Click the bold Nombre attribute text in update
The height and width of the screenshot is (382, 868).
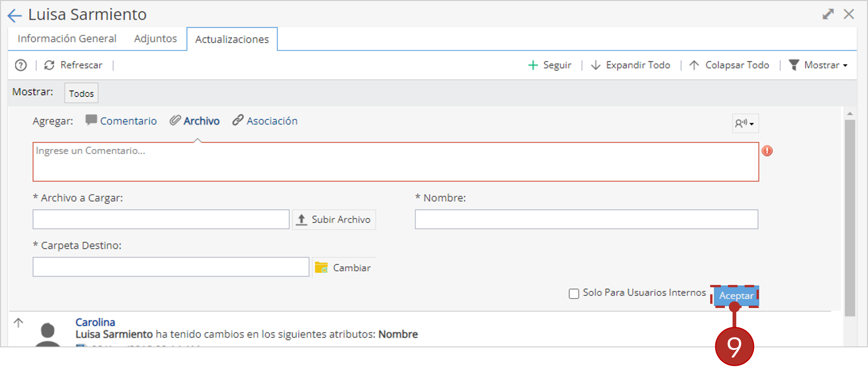click(398, 334)
